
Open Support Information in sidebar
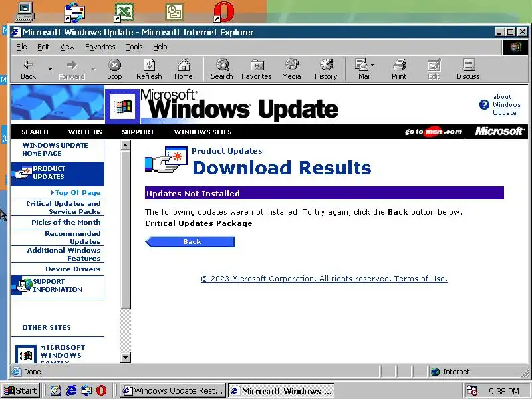click(x=57, y=286)
